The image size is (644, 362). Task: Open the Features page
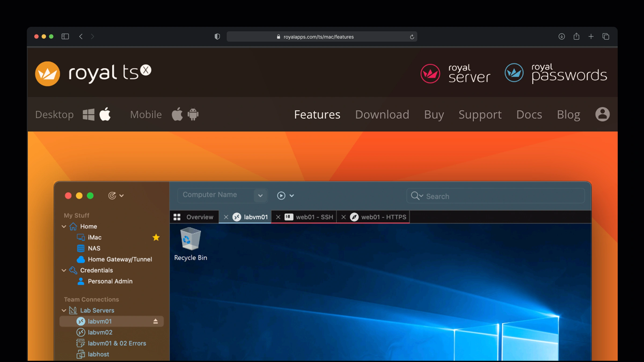pyautogui.click(x=317, y=114)
